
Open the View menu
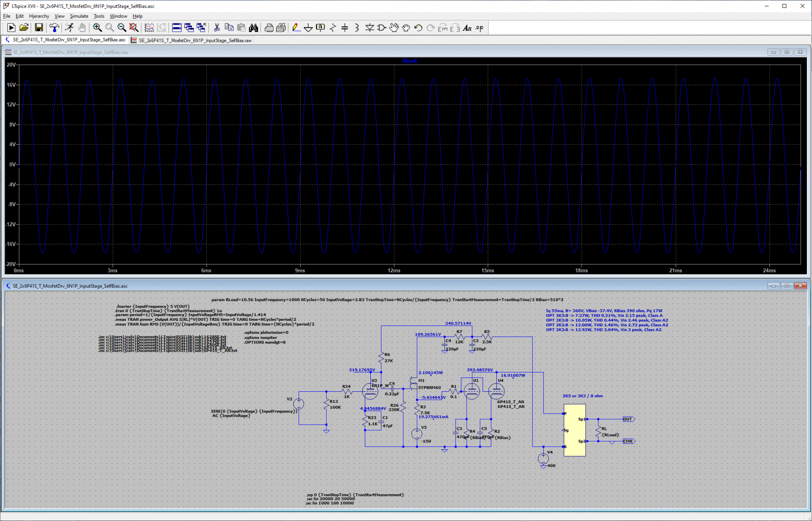click(59, 16)
